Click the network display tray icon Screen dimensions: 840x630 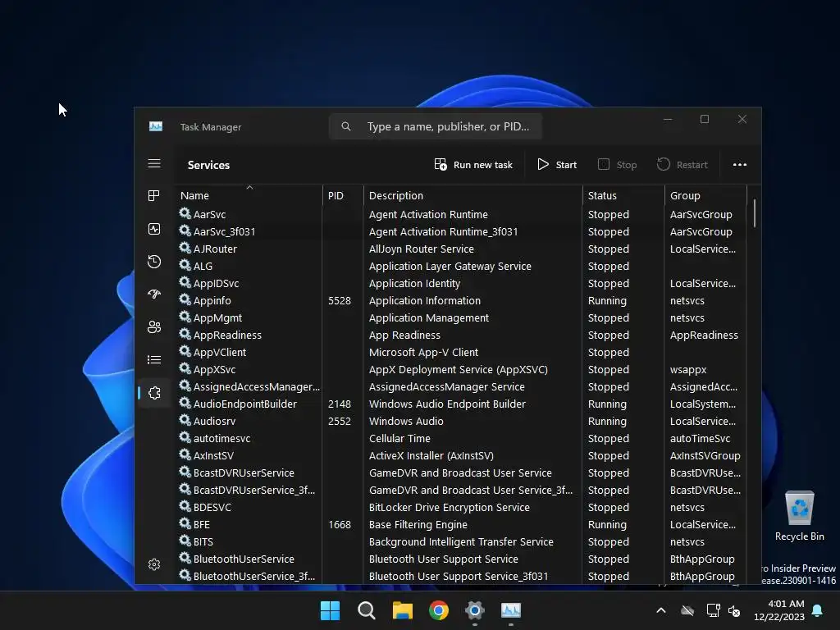click(x=713, y=610)
